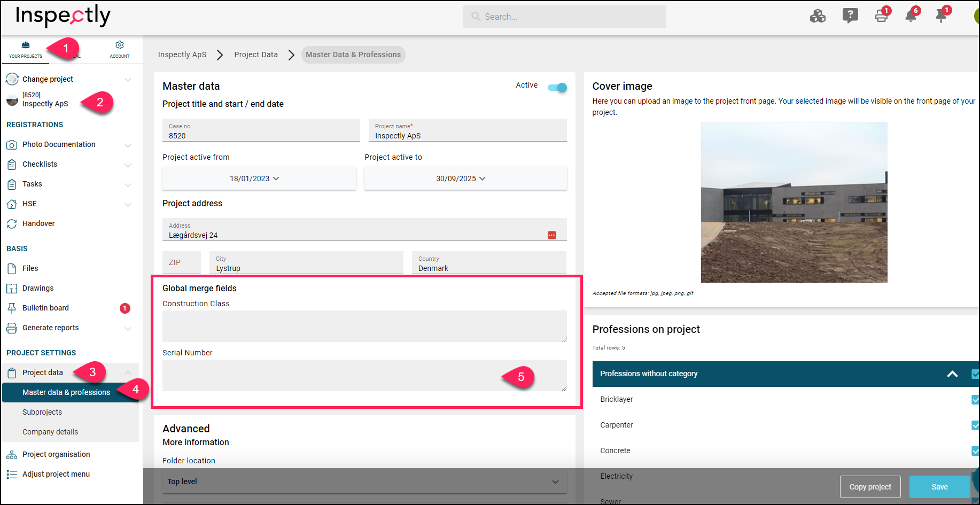
Task: Open the Folder location Top level dropdown
Action: tap(364, 481)
